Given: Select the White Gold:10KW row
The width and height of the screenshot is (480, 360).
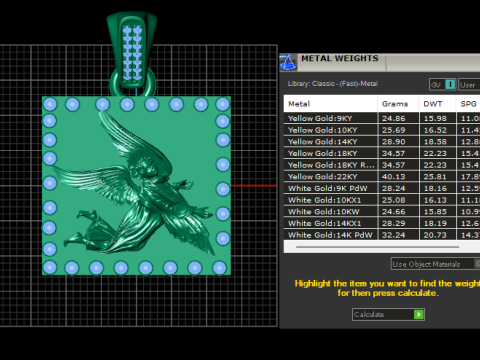Looking at the screenshot, I should tap(382, 212).
